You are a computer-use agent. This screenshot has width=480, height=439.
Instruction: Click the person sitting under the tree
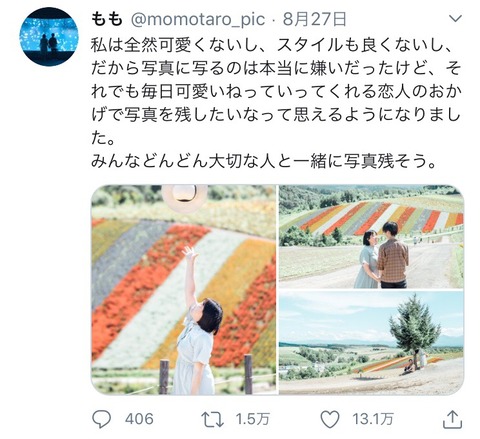click(408, 366)
